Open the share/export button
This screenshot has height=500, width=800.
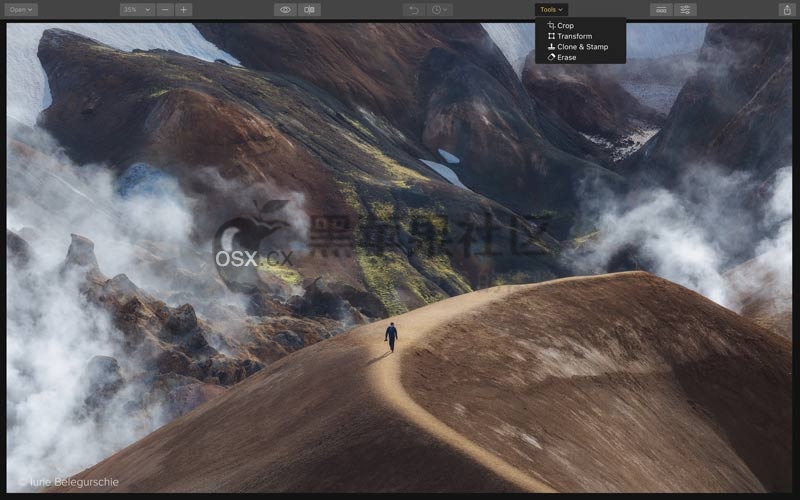(787, 10)
